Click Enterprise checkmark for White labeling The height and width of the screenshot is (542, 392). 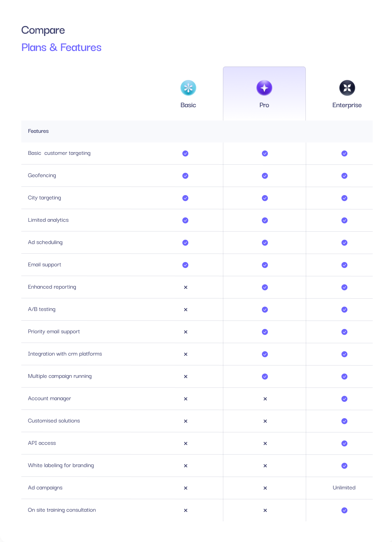344,466
